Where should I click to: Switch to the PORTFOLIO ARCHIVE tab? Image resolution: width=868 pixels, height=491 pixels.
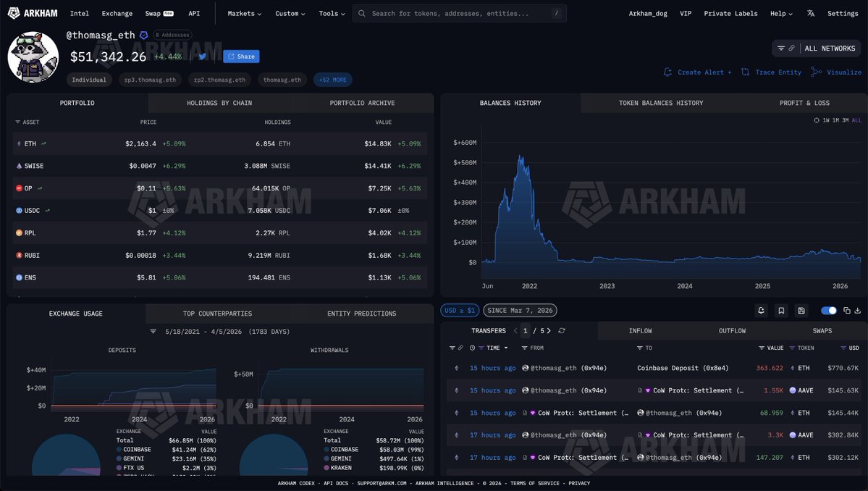pos(362,103)
